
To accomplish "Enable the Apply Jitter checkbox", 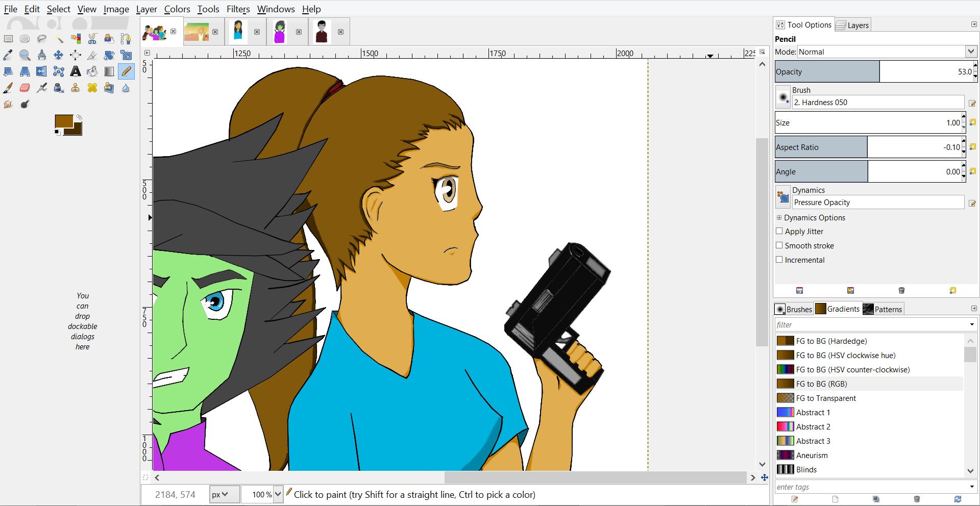I will coord(779,231).
